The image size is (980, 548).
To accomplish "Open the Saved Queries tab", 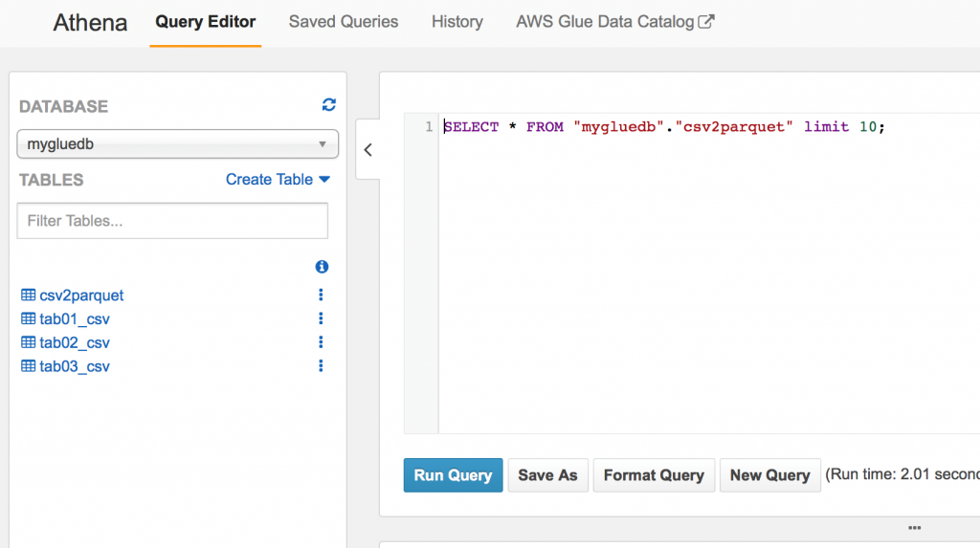I will [x=344, y=22].
